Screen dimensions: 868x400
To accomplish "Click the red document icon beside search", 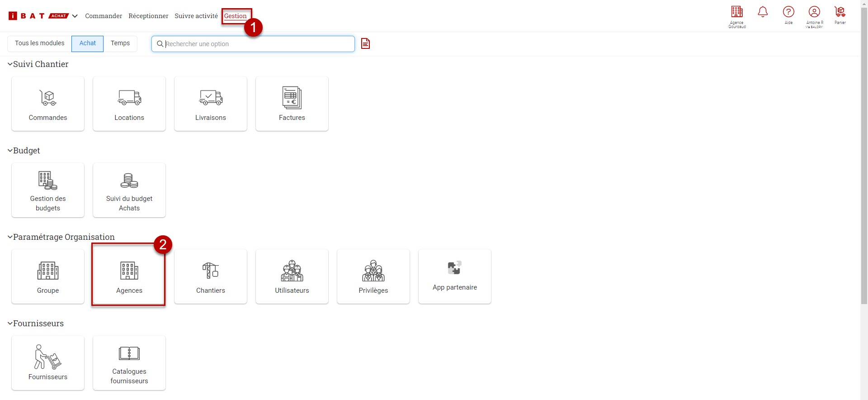I will tap(365, 43).
